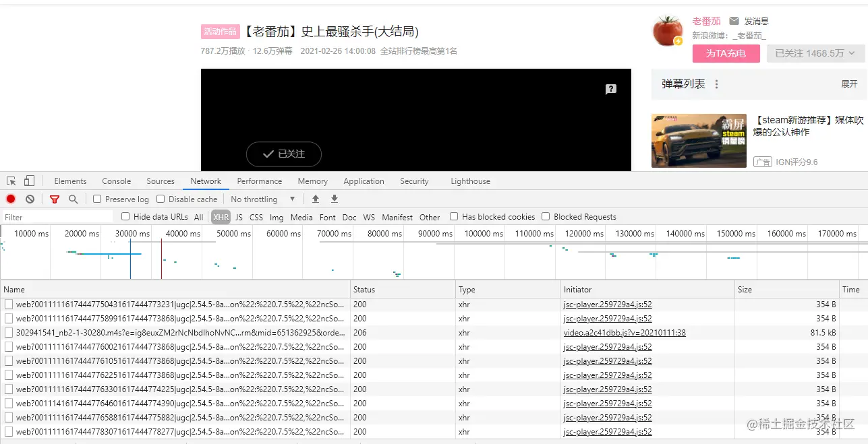Switch to the Console tab
The width and height of the screenshot is (868, 444).
(117, 181)
